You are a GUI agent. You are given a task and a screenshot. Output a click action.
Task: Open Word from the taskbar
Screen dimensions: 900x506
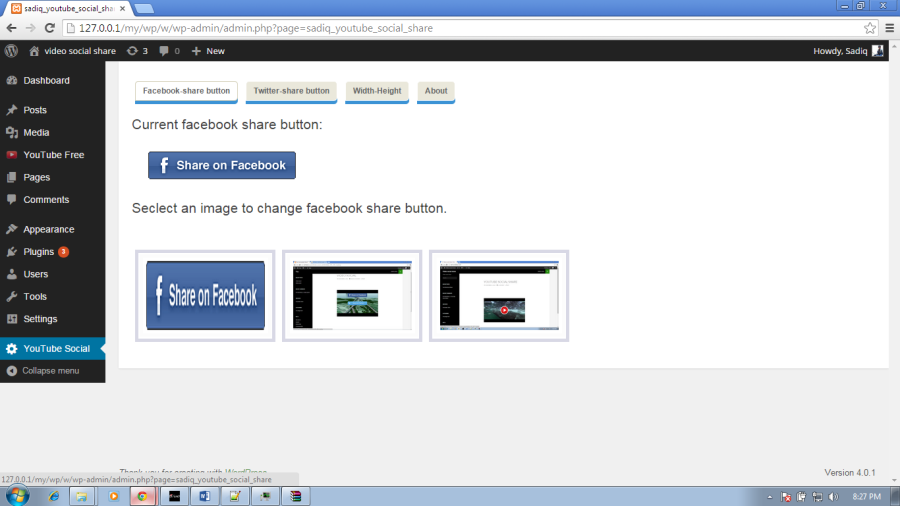(x=204, y=496)
